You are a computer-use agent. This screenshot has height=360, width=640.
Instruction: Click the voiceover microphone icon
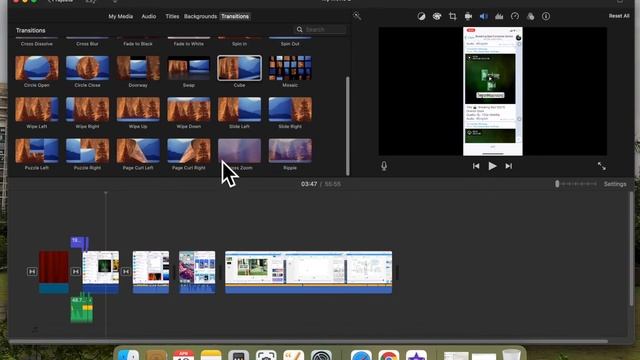tap(384, 166)
